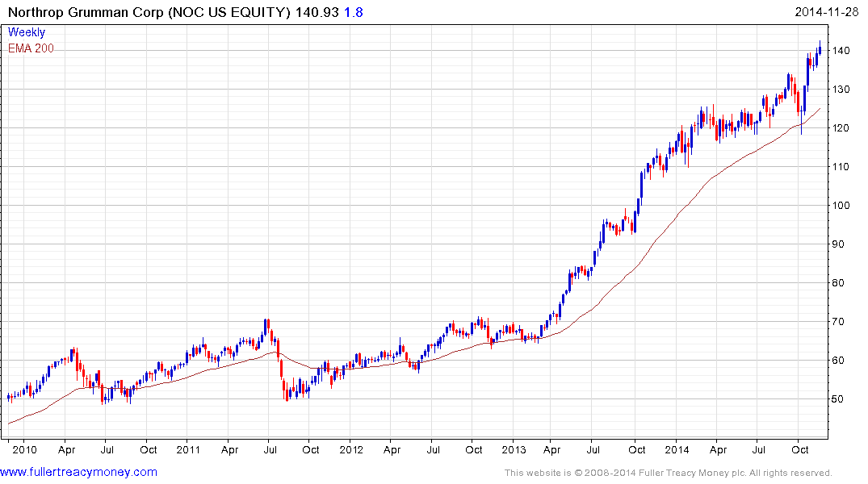Click the 110 price axis label

point(841,166)
